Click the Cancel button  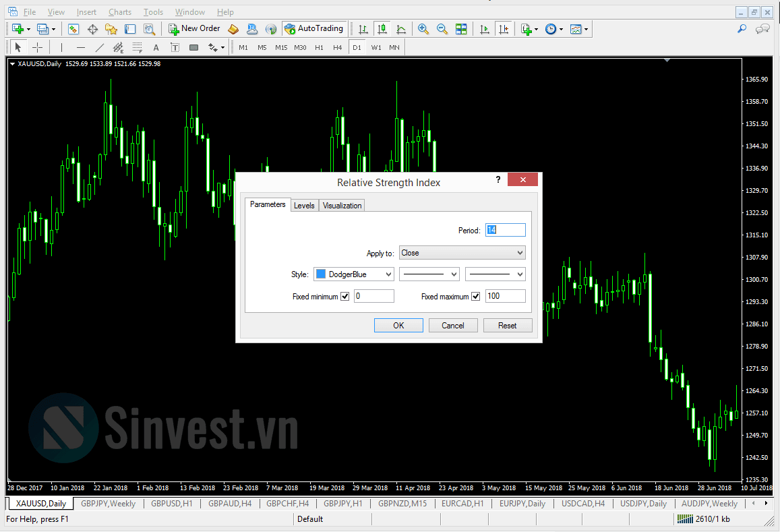(453, 326)
